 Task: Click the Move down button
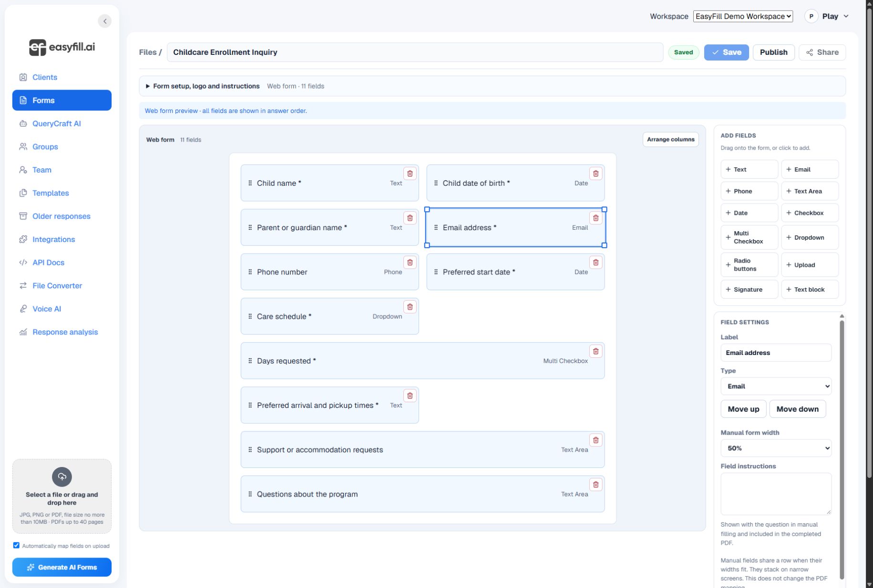(797, 409)
